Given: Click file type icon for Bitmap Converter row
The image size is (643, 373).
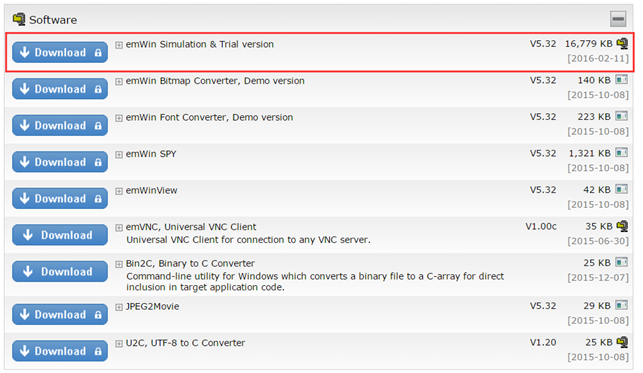Looking at the screenshot, I should click(622, 80).
